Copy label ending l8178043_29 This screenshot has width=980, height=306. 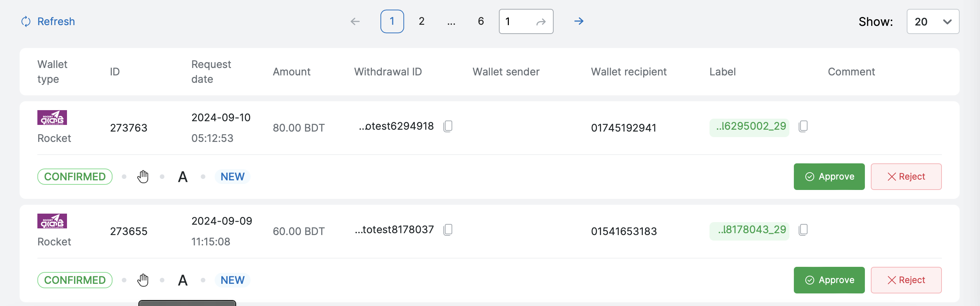(803, 229)
